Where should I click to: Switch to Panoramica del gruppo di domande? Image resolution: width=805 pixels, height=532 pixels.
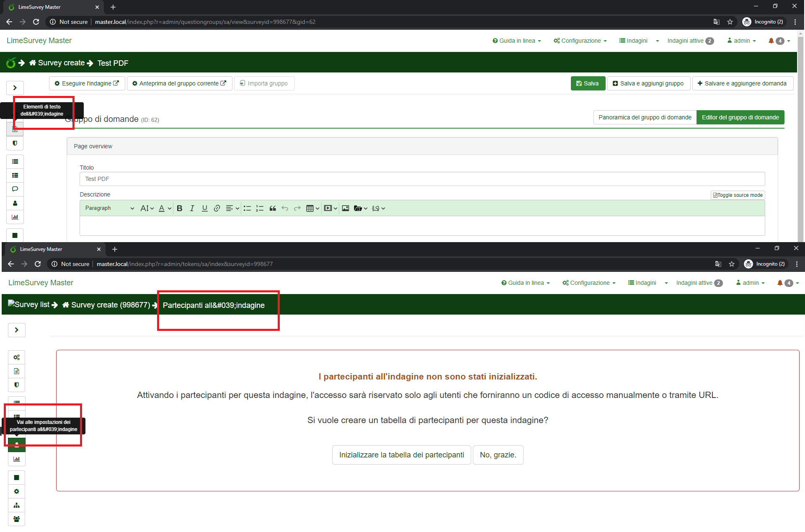(x=645, y=117)
